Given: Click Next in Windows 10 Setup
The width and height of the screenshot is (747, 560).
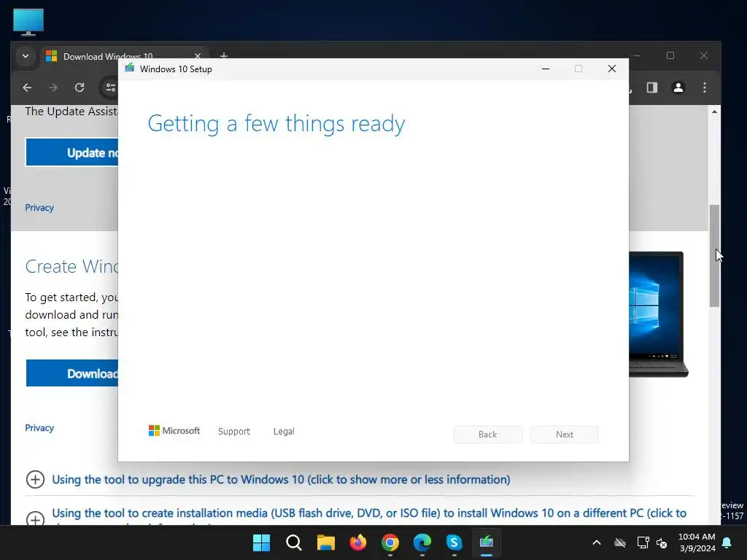Looking at the screenshot, I should [x=565, y=435].
